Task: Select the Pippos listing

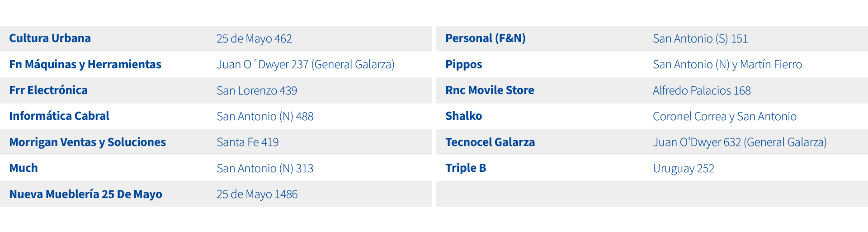Action: [x=463, y=65]
